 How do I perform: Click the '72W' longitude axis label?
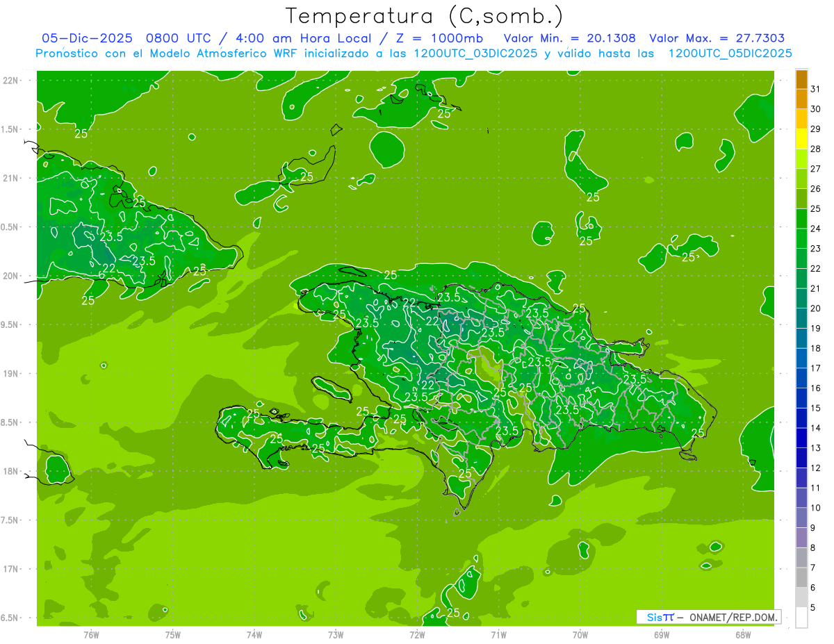click(417, 635)
